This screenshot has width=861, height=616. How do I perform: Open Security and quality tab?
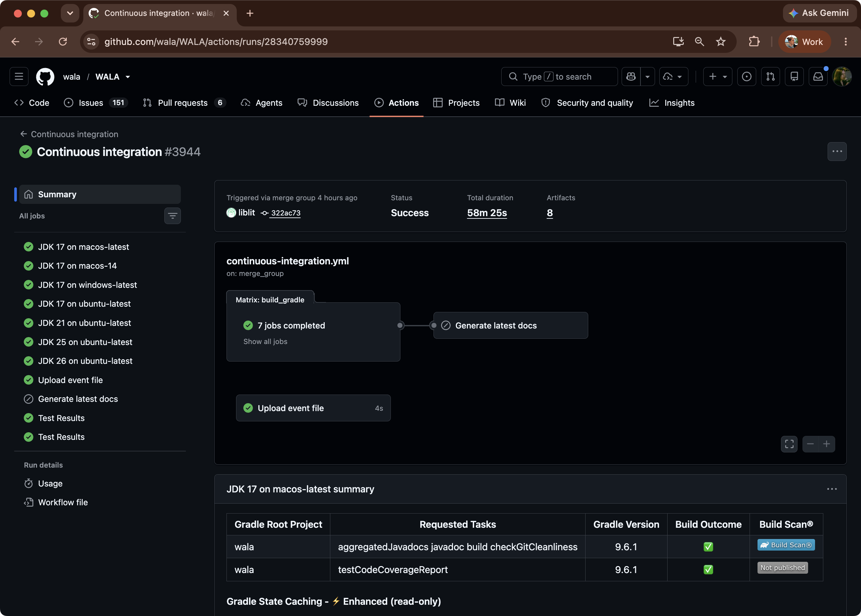587,103
